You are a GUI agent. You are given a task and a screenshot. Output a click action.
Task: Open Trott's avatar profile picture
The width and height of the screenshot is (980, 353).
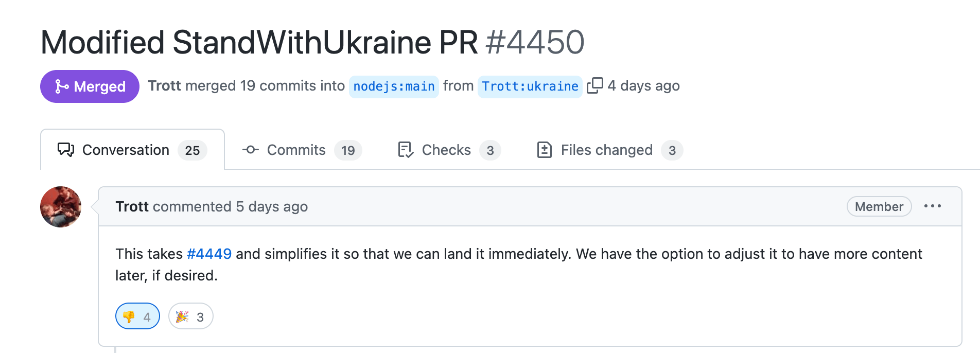click(x=61, y=207)
